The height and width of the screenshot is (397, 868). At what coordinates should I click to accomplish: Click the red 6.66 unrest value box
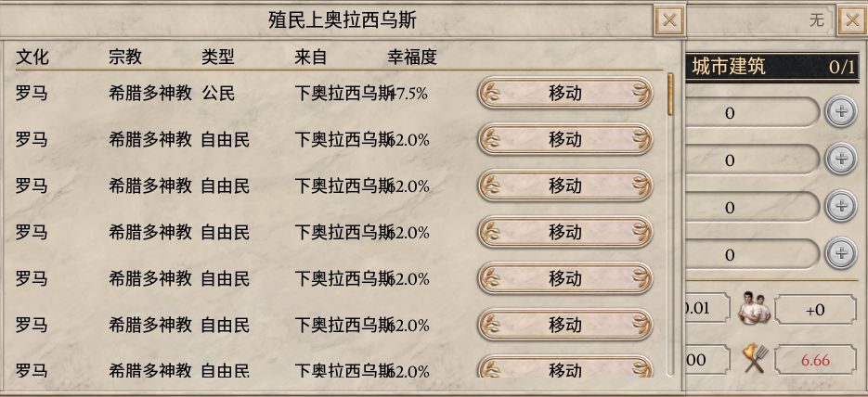[x=815, y=360]
